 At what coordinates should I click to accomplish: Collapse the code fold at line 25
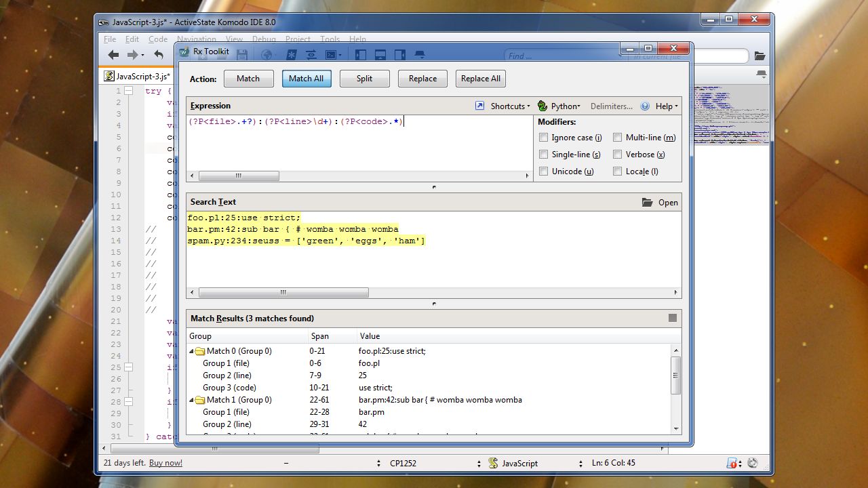(x=127, y=367)
